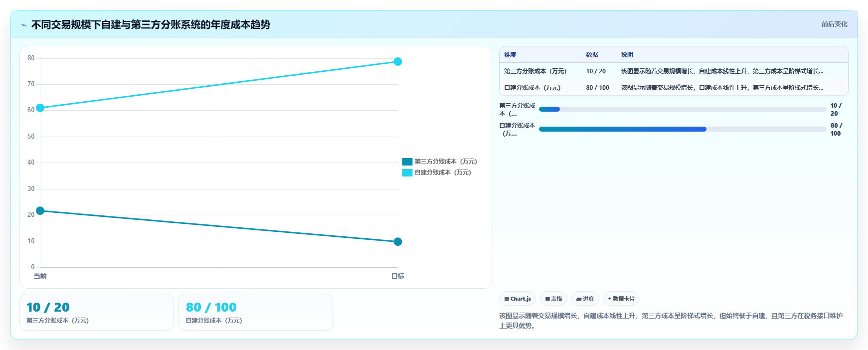Toggle the 第三方分账成本 legend swatch in the chart

407,162
